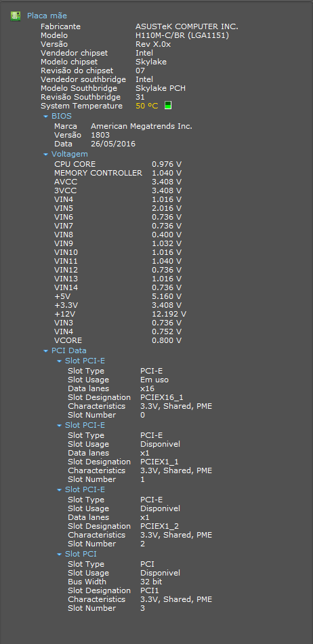This screenshot has height=644, width=313.
Task: Click the H110M-C/BR model value
Action: pyautogui.click(x=182, y=35)
